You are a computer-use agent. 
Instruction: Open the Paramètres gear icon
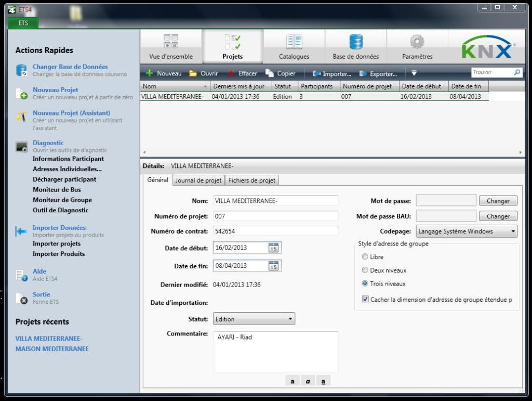[417, 42]
